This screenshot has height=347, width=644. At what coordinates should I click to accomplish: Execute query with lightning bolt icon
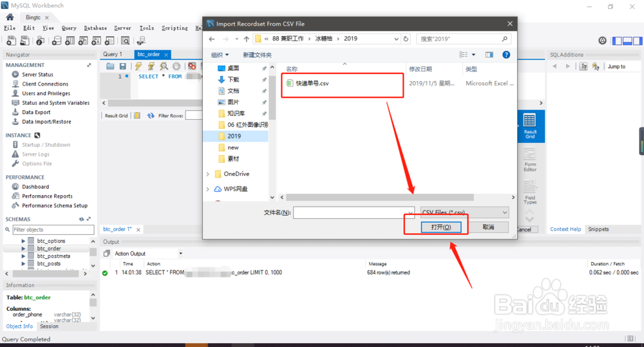coord(138,66)
